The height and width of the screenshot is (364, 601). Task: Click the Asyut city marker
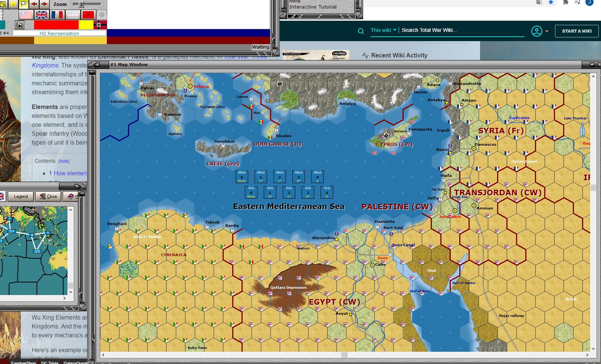pos(351,314)
